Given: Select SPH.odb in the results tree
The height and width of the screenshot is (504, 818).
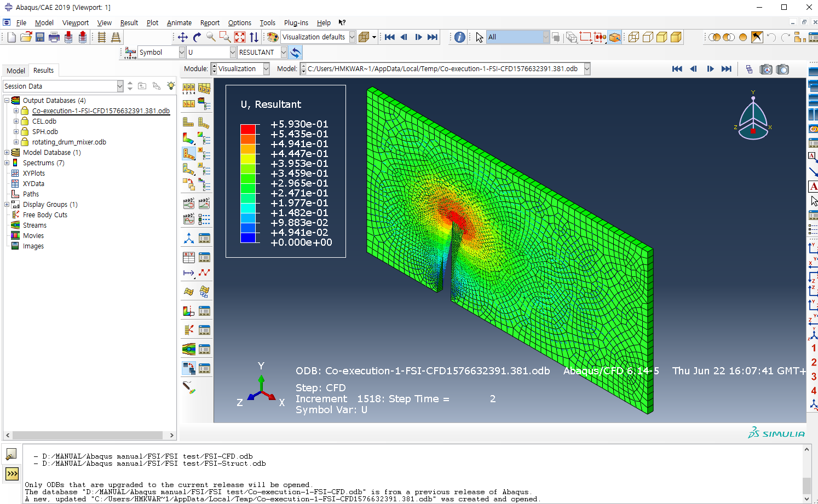Looking at the screenshot, I should click(45, 132).
